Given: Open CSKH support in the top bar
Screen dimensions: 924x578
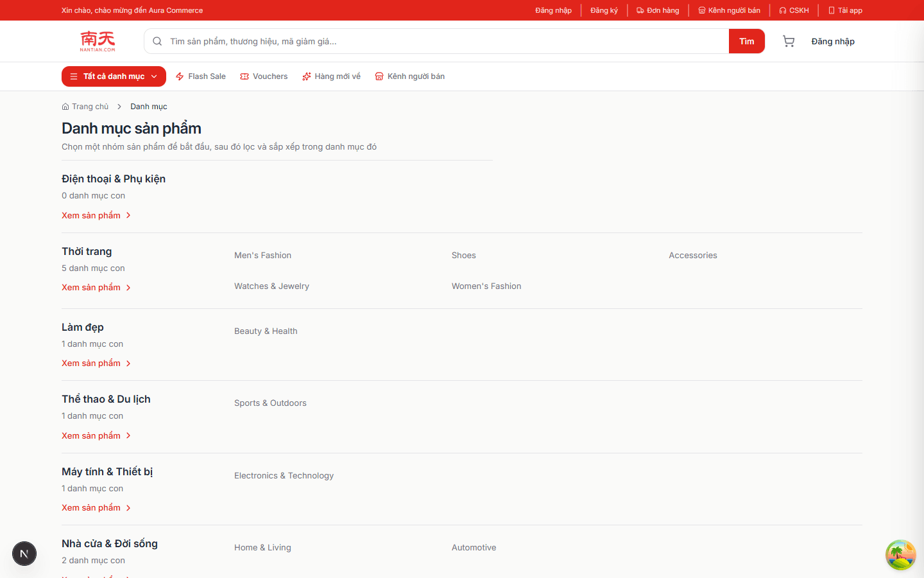Looking at the screenshot, I should pyautogui.click(x=794, y=10).
